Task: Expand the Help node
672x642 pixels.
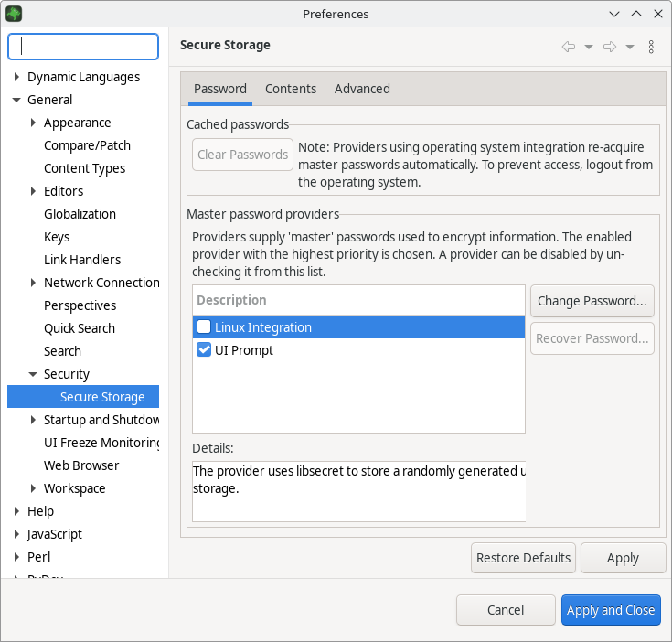Action: 16,511
